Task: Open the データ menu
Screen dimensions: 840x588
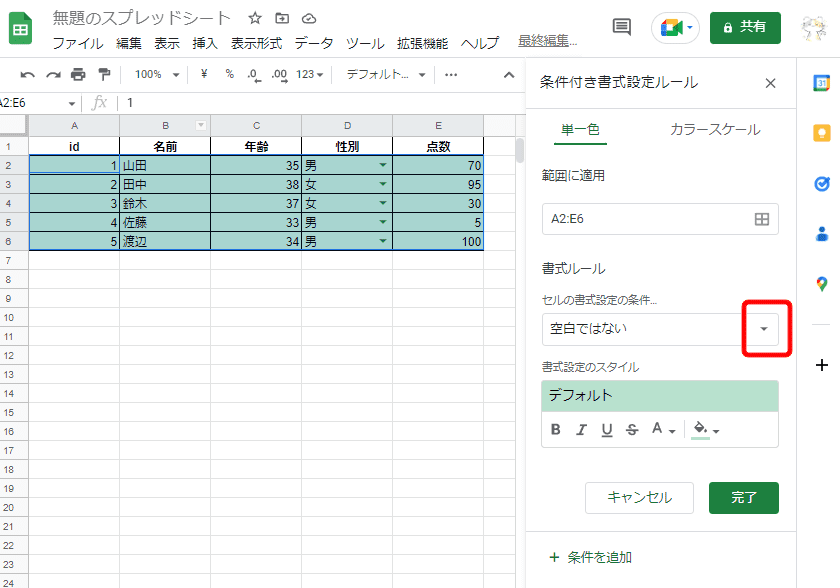Action: tap(314, 44)
